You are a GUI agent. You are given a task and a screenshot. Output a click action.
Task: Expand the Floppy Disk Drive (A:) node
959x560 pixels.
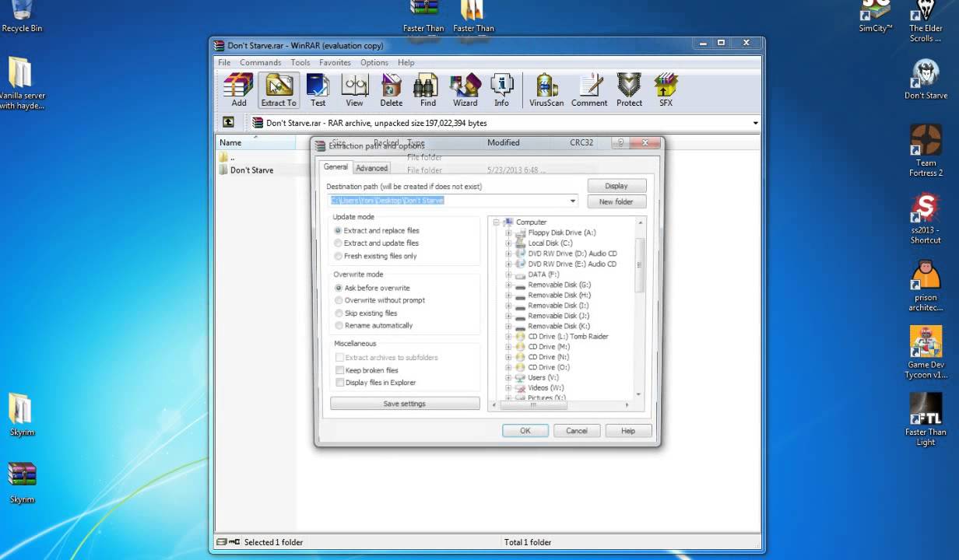coord(508,233)
